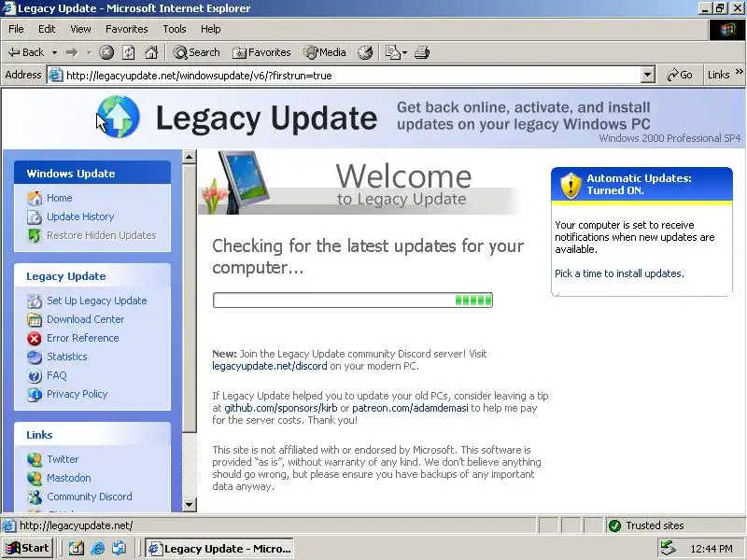Open the Mastodon link
Image resolution: width=747 pixels, height=560 pixels.
coord(68,478)
